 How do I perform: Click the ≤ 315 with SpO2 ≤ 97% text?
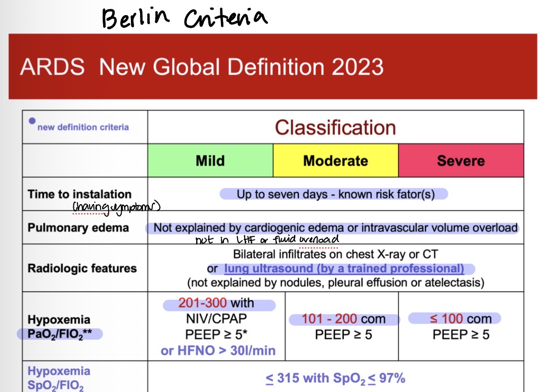tap(335, 378)
